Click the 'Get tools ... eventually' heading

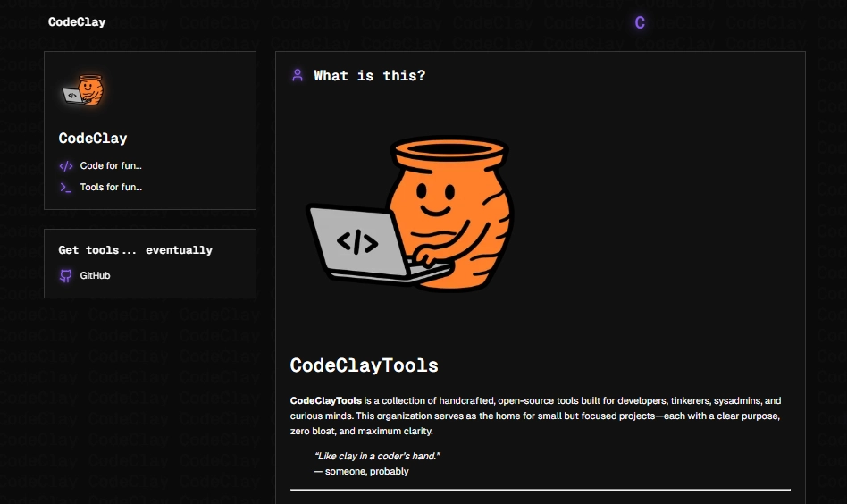pyautogui.click(x=136, y=250)
